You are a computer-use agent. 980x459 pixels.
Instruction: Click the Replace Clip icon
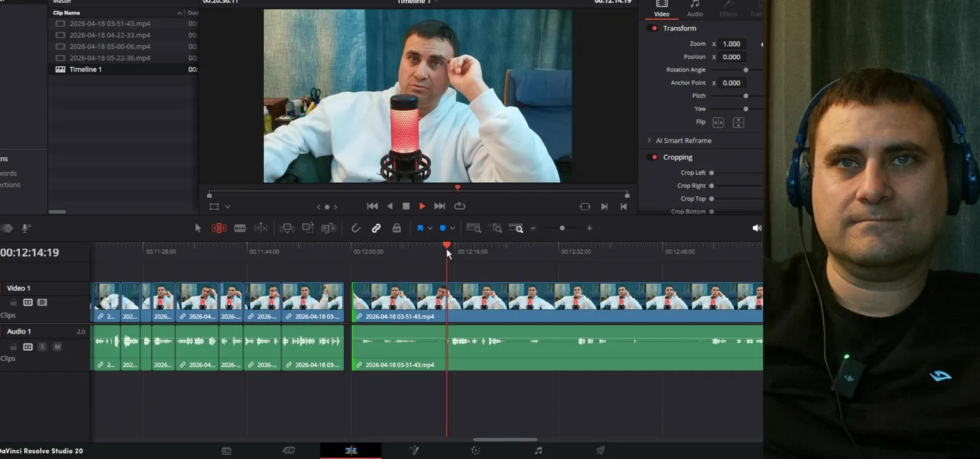[329, 228]
